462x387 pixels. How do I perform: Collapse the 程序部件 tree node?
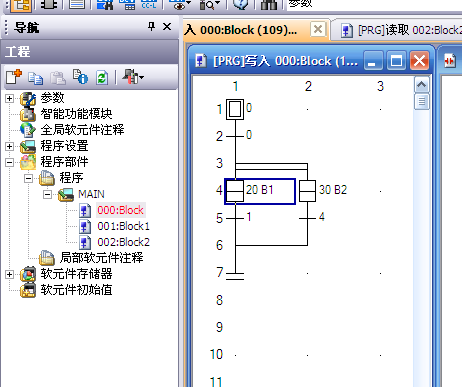click(x=9, y=162)
